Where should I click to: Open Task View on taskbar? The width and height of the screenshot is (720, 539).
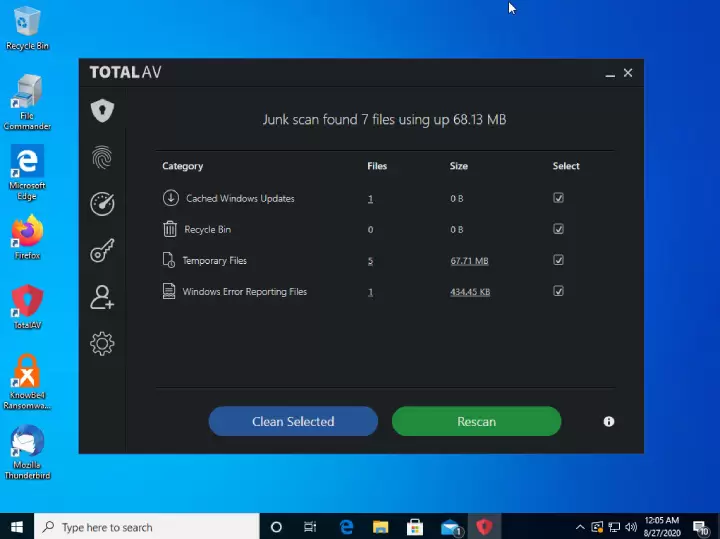(310, 527)
